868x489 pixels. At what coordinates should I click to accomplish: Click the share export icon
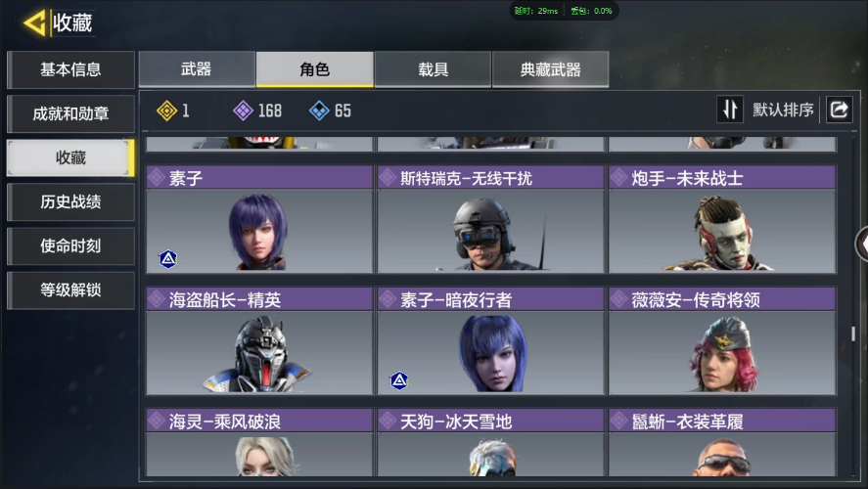(x=839, y=110)
